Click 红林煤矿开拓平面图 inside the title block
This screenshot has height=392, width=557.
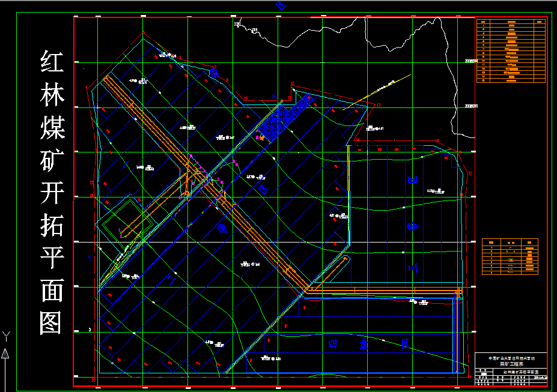521,372
